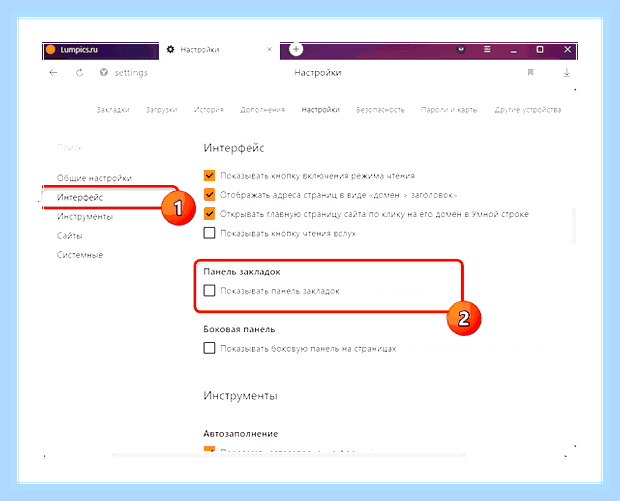Viewport: 620px width, 501px height.
Task: Click the Интерфейс section heading
Action: click(x=234, y=148)
